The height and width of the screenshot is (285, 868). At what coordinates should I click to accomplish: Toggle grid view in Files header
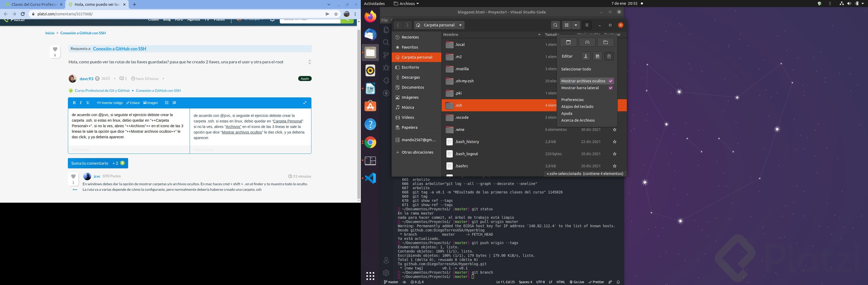click(566, 25)
